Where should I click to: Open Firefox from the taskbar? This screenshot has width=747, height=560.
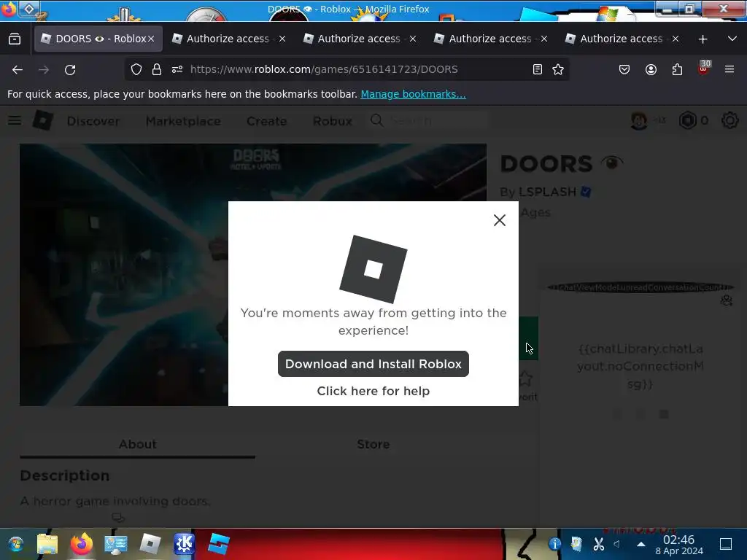tap(82, 544)
